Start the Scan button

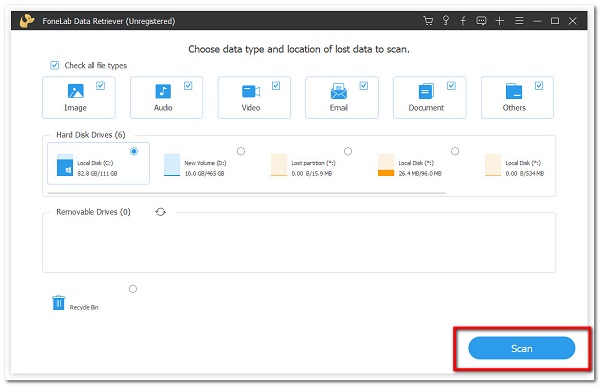(x=522, y=348)
